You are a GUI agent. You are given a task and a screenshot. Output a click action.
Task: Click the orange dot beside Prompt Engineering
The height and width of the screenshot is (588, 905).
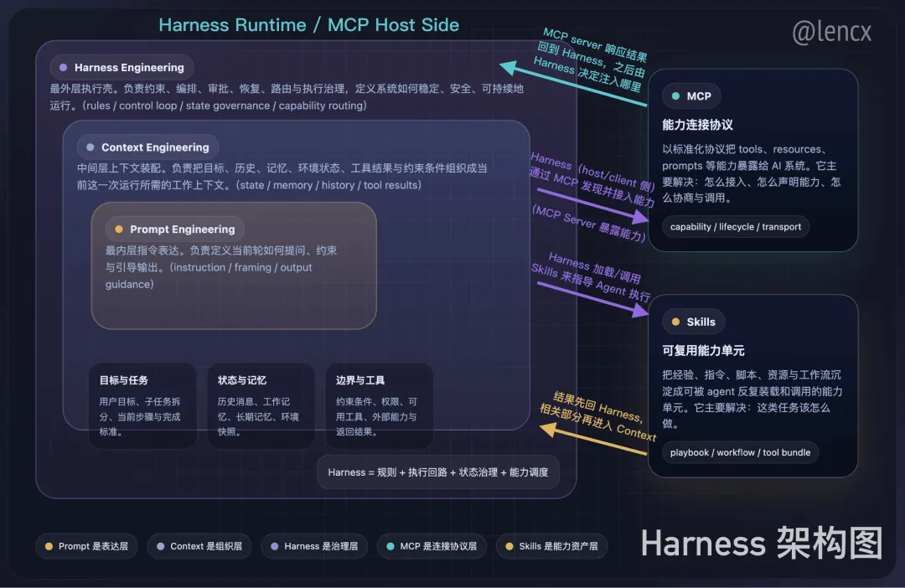[119, 229]
